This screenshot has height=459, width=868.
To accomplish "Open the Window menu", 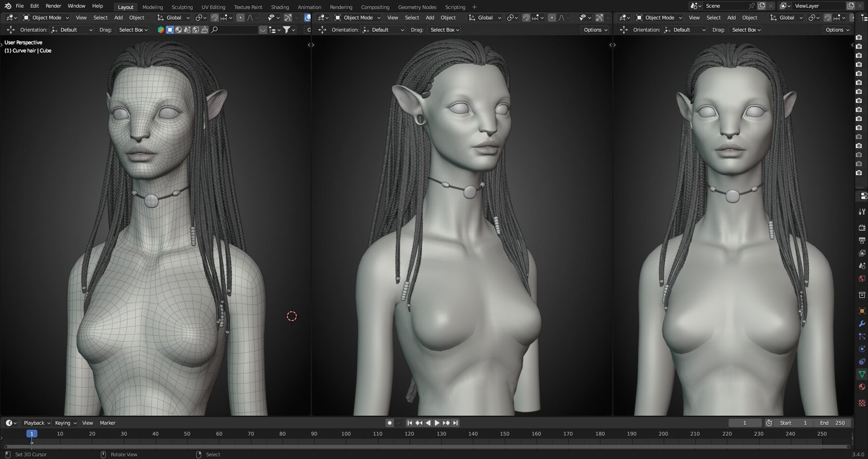I will (76, 6).
